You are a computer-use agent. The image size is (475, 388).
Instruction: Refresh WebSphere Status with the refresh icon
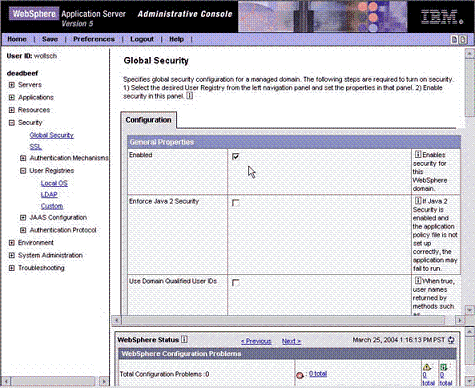click(x=451, y=340)
